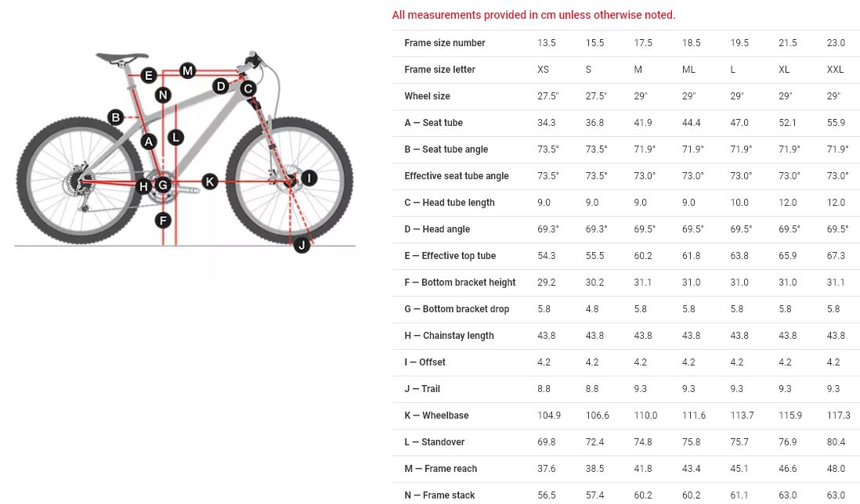
Task: Select the XXL frame size column header
Action: 835,70
